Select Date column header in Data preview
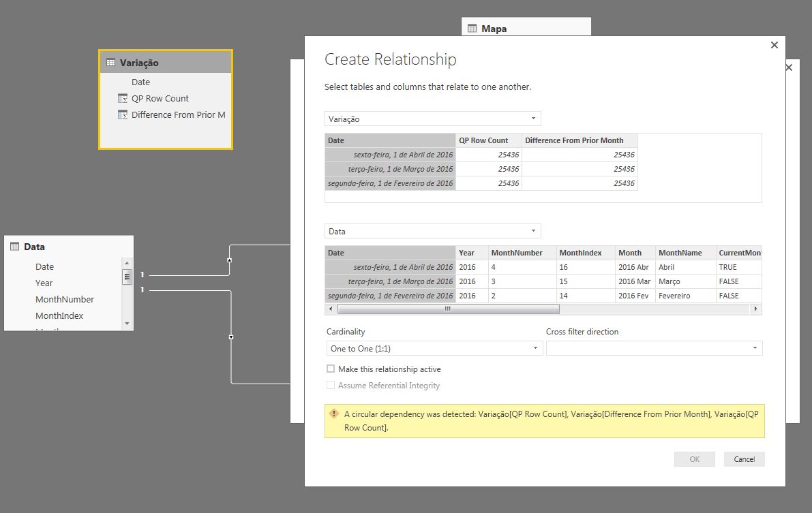The height and width of the screenshot is (513, 812). click(x=390, y=253)
